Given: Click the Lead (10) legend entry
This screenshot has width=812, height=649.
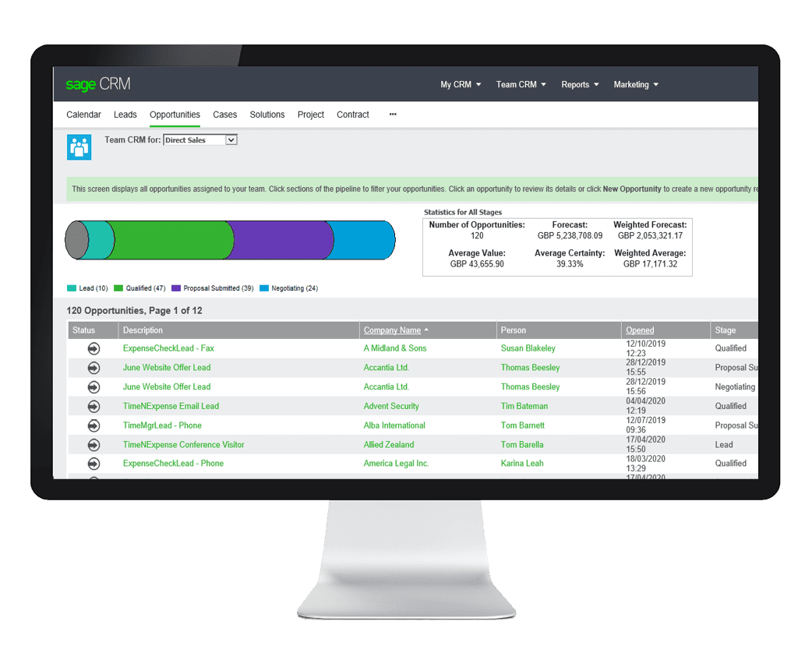Looking at the screenshot, I should pyautogui.click(x=87, y=288).
